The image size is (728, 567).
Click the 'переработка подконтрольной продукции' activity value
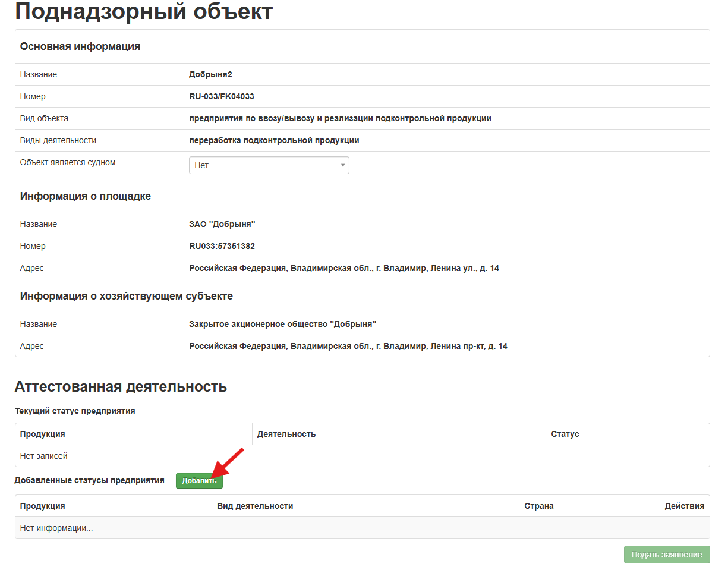tap(274, 140)
